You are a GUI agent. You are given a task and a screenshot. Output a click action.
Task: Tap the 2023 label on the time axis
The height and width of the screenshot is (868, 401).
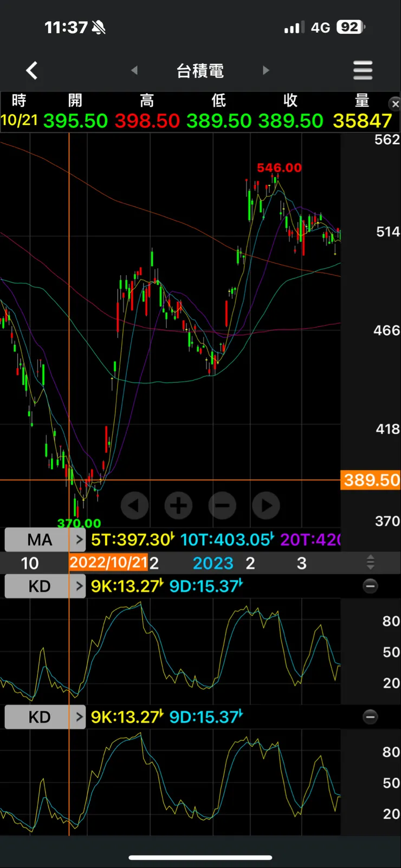(213, 563)
